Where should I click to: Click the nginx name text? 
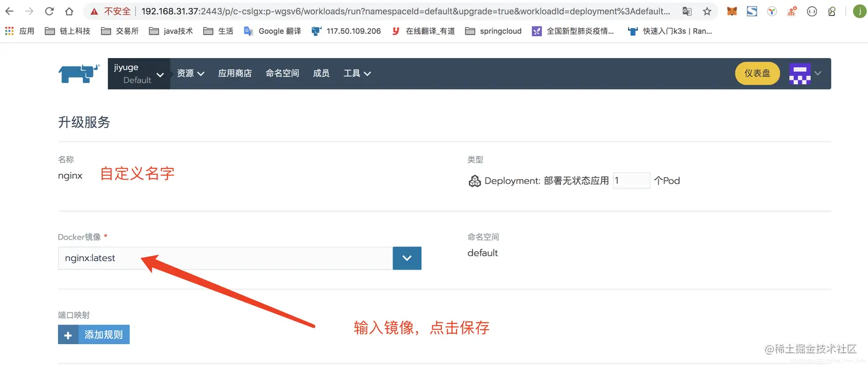click(70, 176)
